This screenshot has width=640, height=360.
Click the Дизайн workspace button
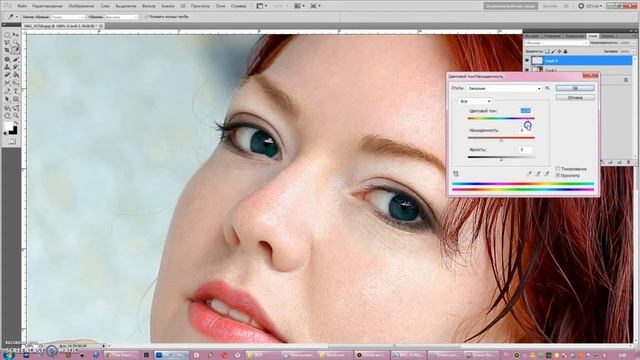coord(550,6)
